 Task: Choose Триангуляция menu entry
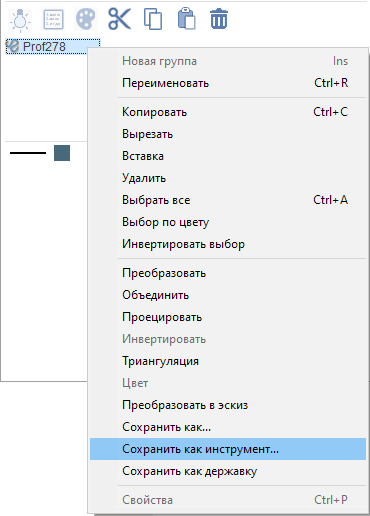coord(228,361)
